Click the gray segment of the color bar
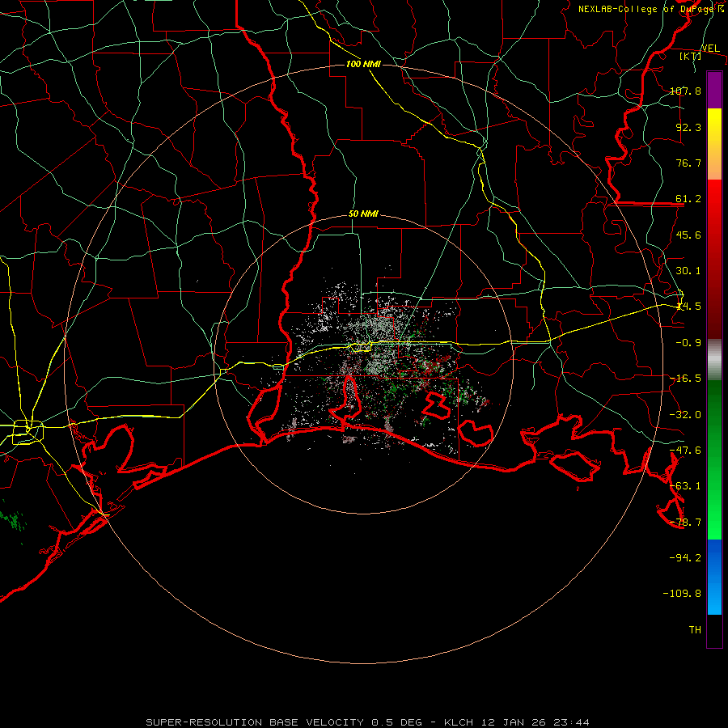This screenshot has height=728, width=728. (714, 360)
